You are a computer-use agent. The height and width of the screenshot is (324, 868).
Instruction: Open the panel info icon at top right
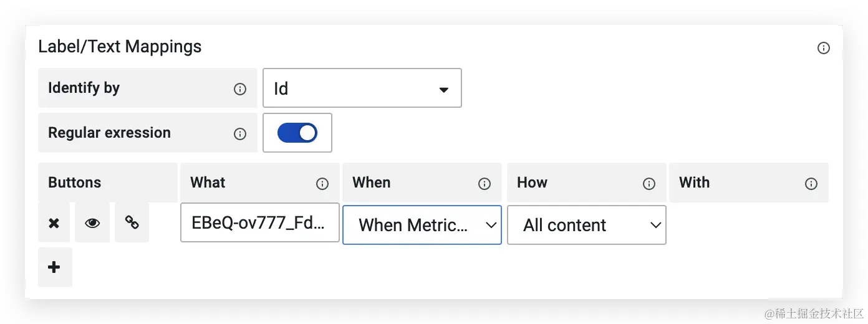(x=824, y=48)
